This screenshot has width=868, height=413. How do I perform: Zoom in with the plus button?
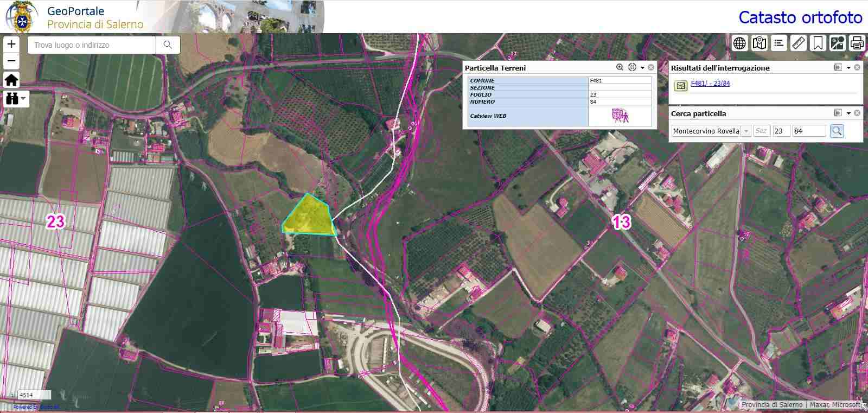[11, 44]
